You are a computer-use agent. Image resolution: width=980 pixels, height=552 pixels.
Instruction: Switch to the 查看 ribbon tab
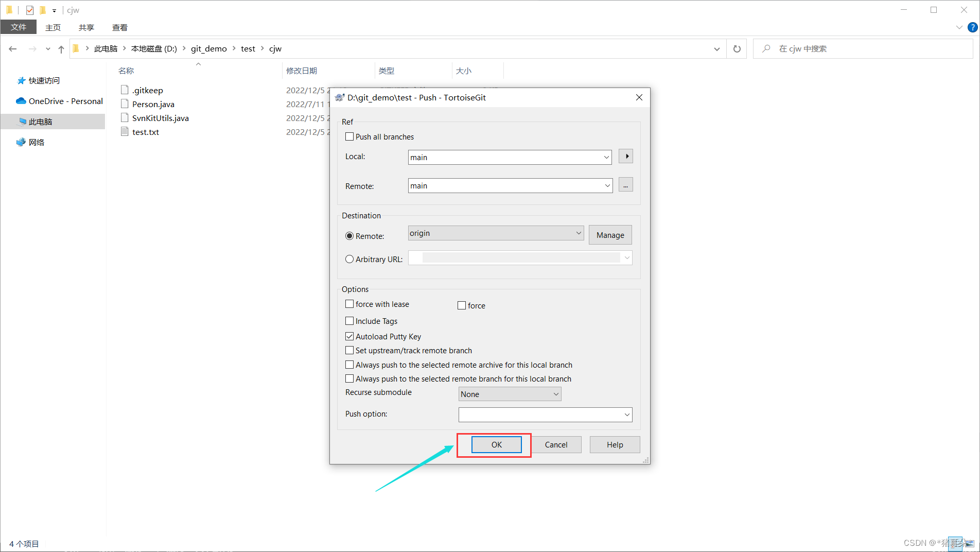point(119,27)
